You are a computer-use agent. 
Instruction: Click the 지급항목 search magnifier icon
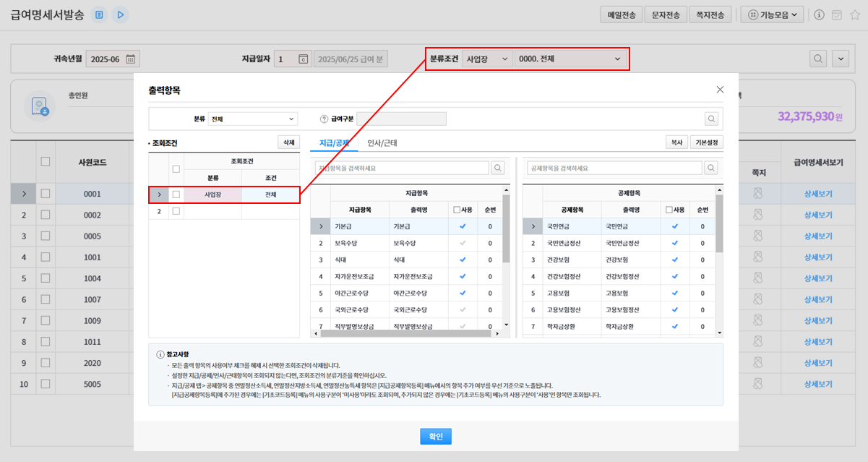point(498,168)
